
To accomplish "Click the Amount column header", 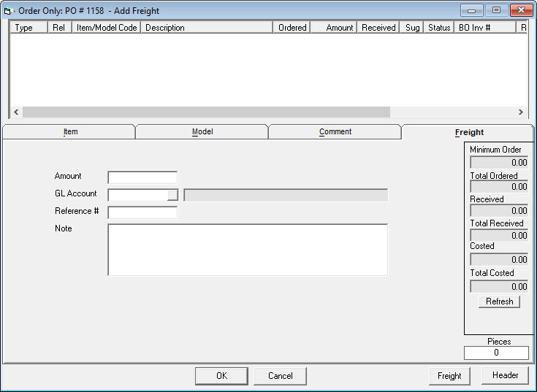I will (x=334, y=27).
